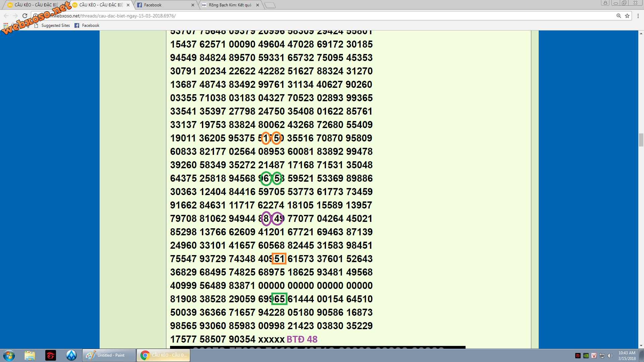Click number 83871 in the list
This screenshot has width=644, height=362.
click(242, 286)
